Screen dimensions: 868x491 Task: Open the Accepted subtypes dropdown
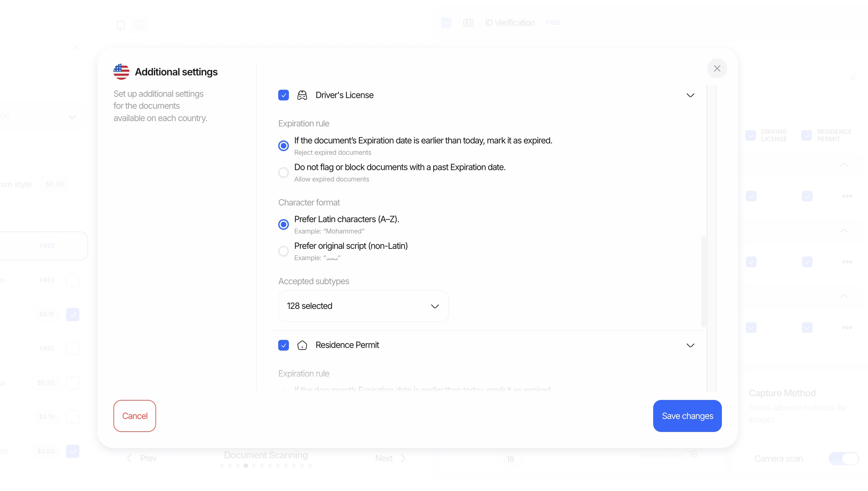coord(363,306)
